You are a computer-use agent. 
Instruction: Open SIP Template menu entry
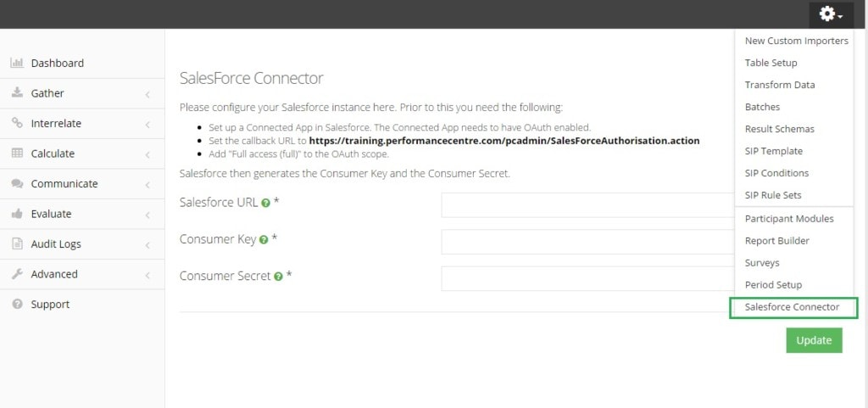(773, 151)
